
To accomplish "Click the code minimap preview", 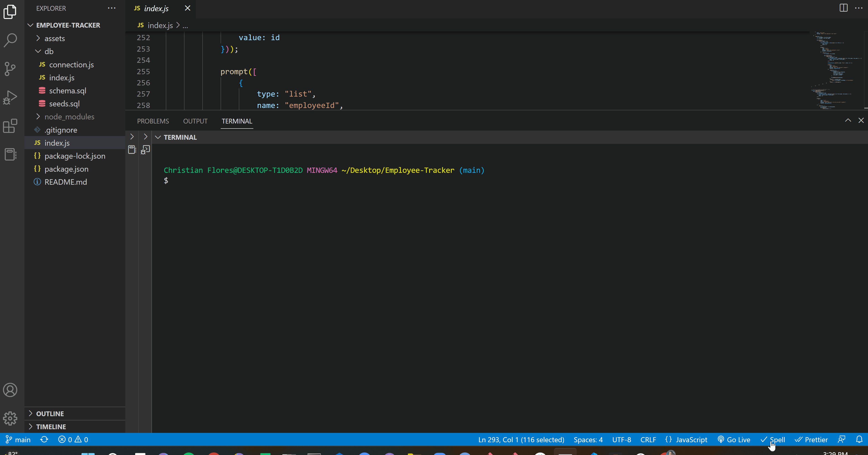I will point(836,70).
